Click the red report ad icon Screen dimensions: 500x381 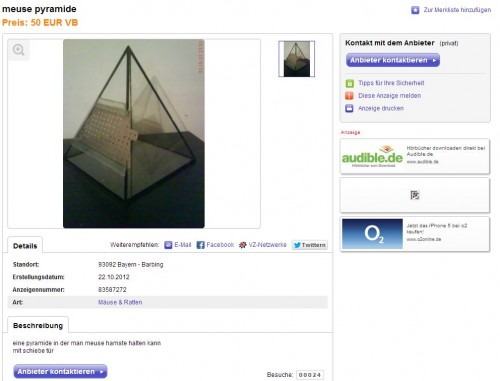click(x=349, y=96)
